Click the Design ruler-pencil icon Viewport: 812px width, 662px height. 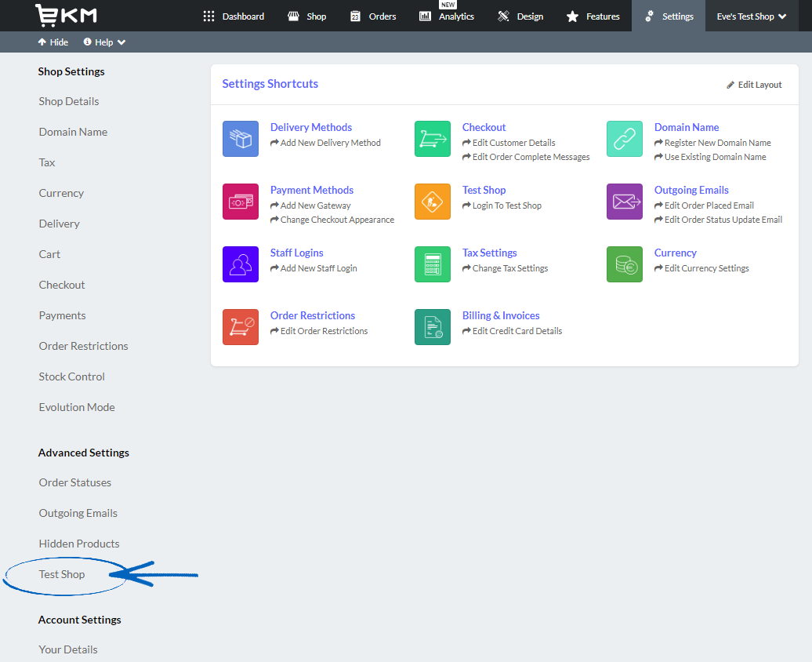click(x=503, y=16)
